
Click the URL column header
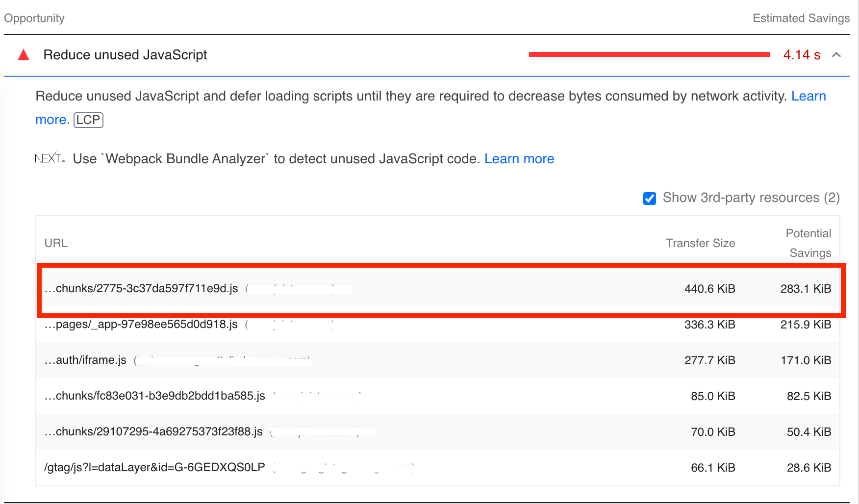coord(56,243)
